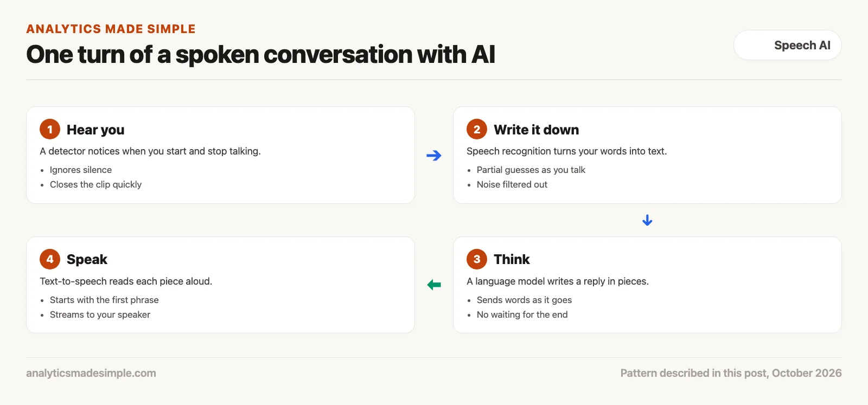868x405 pixels.
Task: Click the Speech AI pill badge
Action: (x=787, y=45)
